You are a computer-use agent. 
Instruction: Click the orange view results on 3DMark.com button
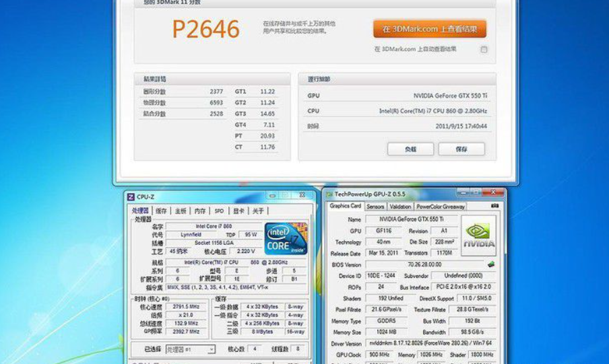430,29
